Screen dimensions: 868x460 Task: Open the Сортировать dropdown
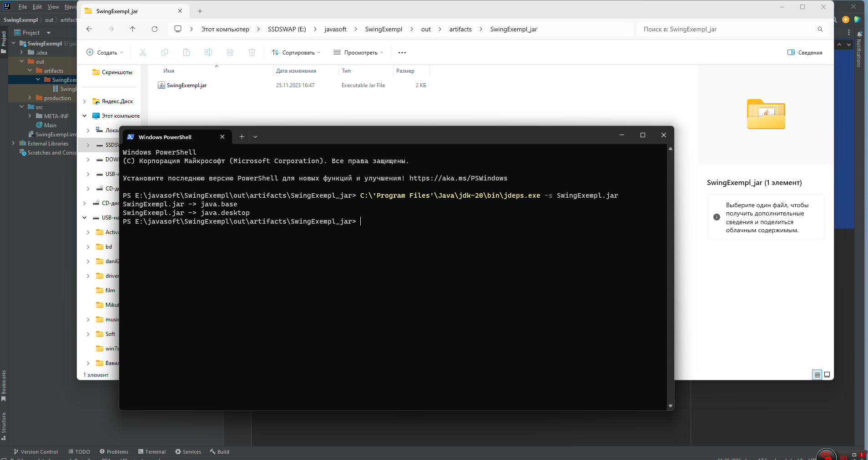tap(296, 52)
